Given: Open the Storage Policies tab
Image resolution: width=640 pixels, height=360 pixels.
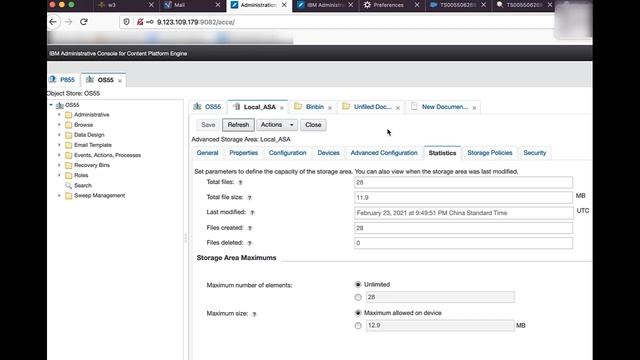Looking at the screenshot, I should (490, 153).
